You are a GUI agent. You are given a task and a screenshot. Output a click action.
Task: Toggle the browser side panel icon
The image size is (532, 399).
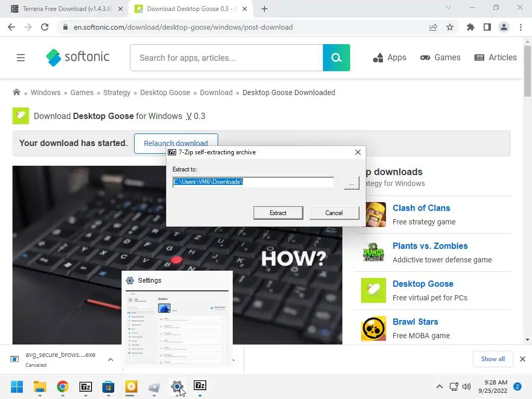(x=487, y=27)
